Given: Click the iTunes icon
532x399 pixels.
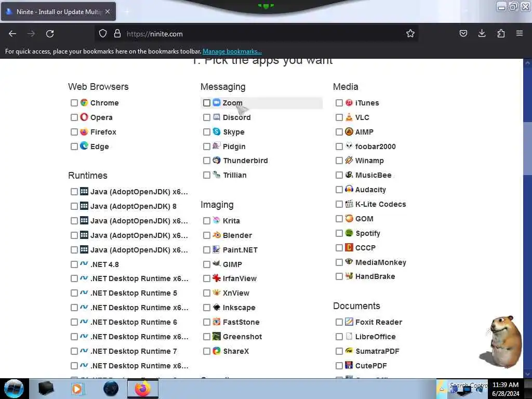Looking at the screenshot, I should click(349, 102).
